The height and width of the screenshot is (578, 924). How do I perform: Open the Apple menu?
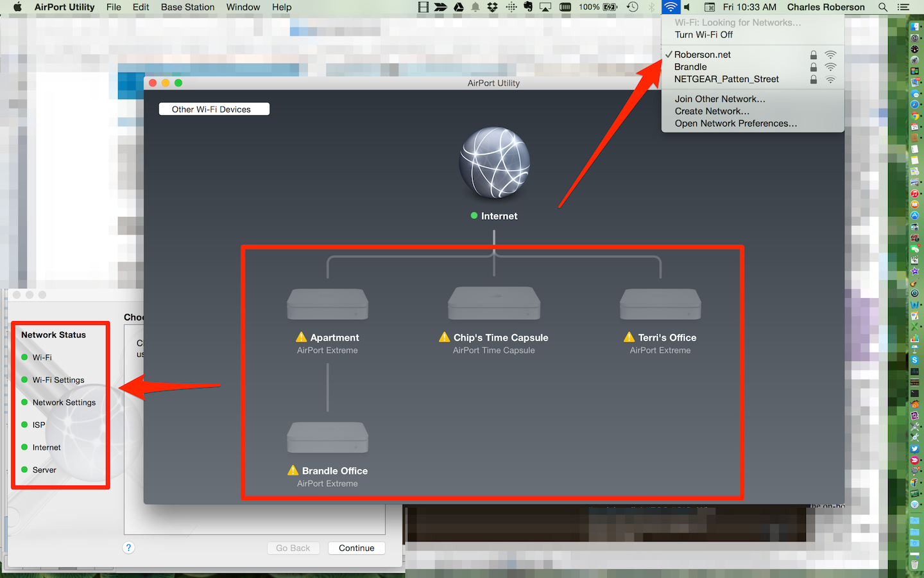tap(17, 7)
